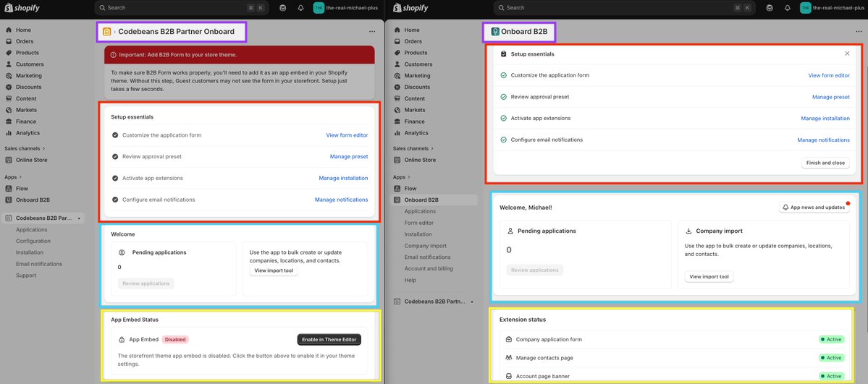Expand Apps section in left window sidebar
Viewport: 868px width, 384px height.
(x=13, y=177)
